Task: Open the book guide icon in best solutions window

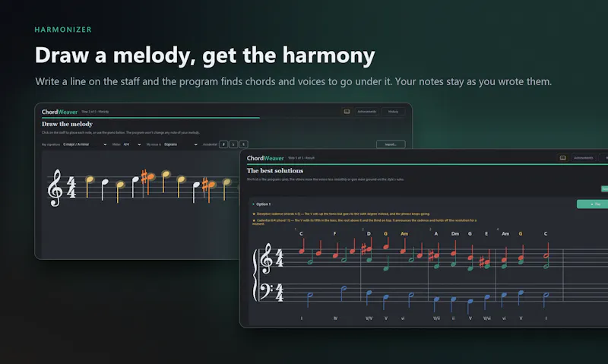Action: tap(562, 158)
